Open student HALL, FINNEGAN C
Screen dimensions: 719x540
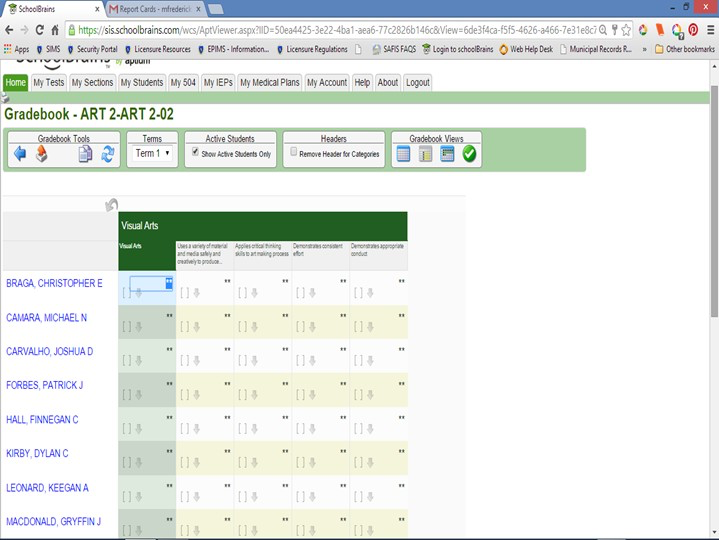click(x=42, y=419)
